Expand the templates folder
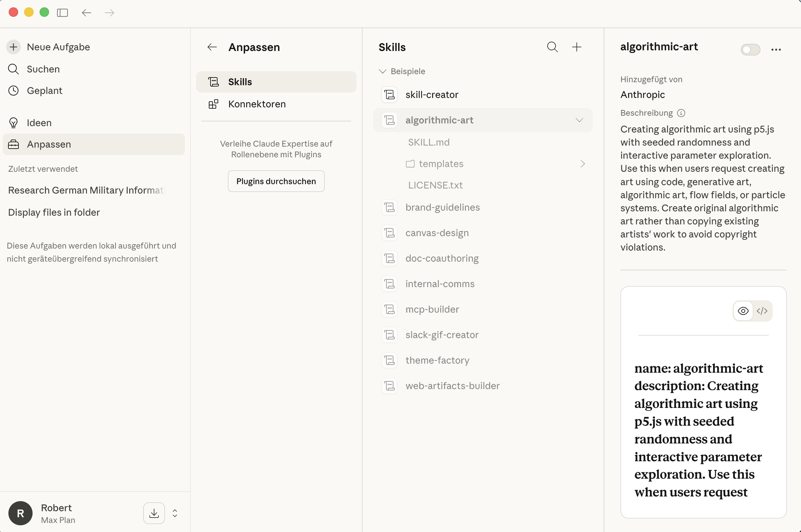This screenshot has width=801, height=532. pos(582,164)
